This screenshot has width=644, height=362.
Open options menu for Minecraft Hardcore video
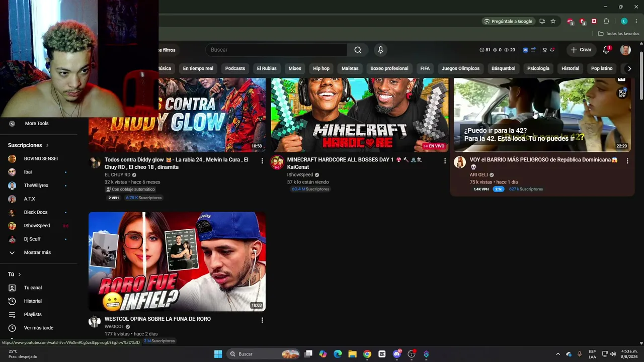tap(445, 161)
